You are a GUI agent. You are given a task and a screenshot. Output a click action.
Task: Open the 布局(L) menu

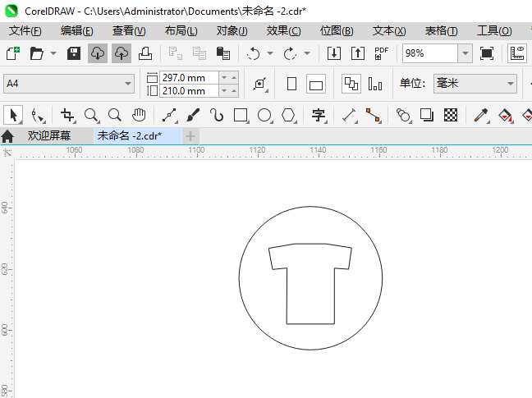181,31
